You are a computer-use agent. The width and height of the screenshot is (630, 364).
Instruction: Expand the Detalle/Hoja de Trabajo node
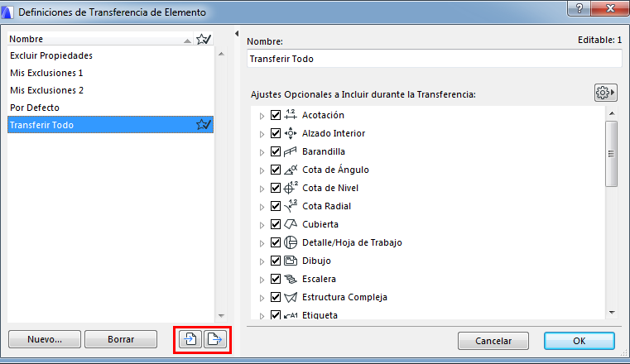(x=262, y=243)
